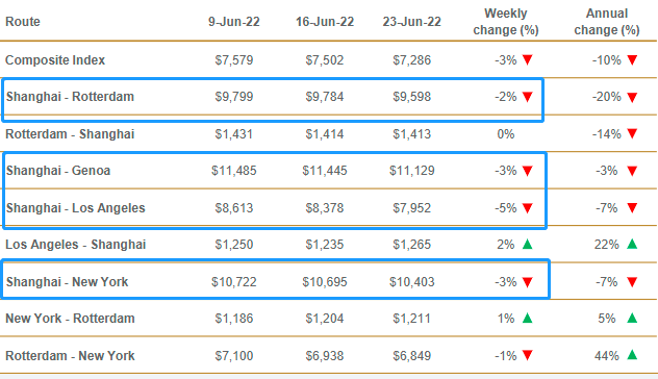Click the green arrow next to New York - Rotterdam 1%
Viewport: 658px width, 379px height.
[527, 318]
